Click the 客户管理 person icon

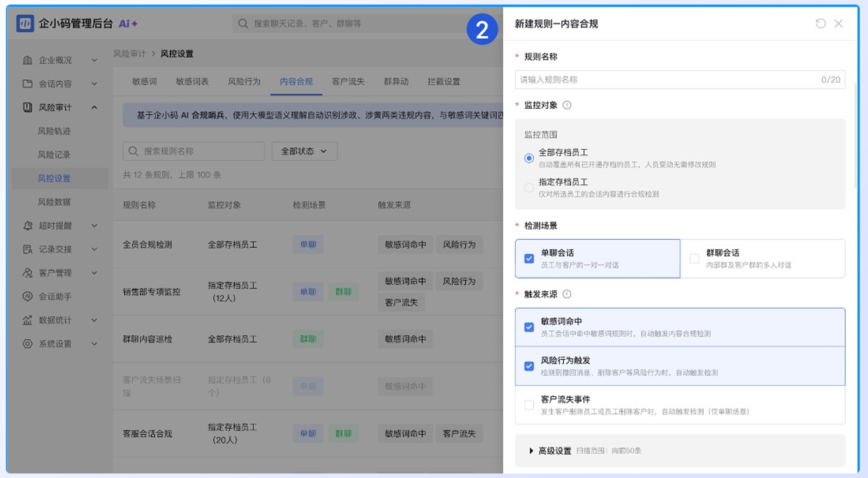[x=27, y=273]
